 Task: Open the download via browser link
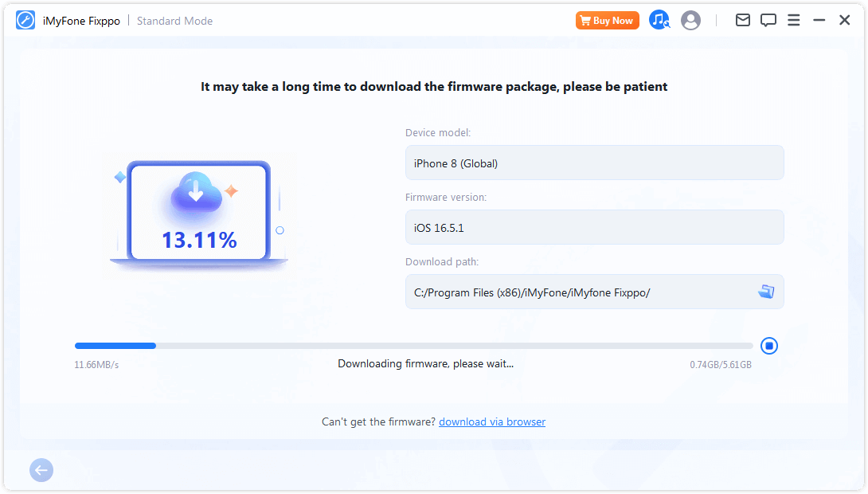[491, 421]
